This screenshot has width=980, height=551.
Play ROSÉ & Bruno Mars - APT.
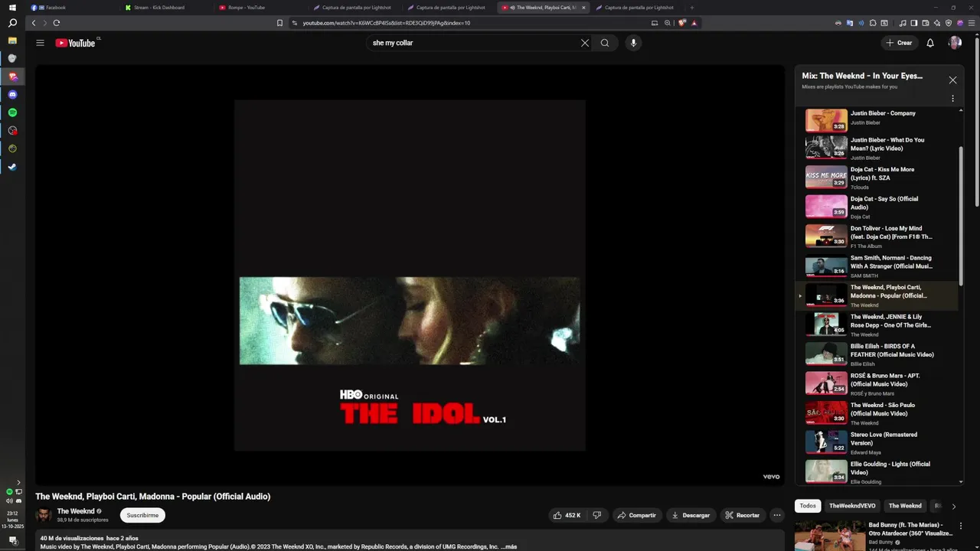pos(877,384)
